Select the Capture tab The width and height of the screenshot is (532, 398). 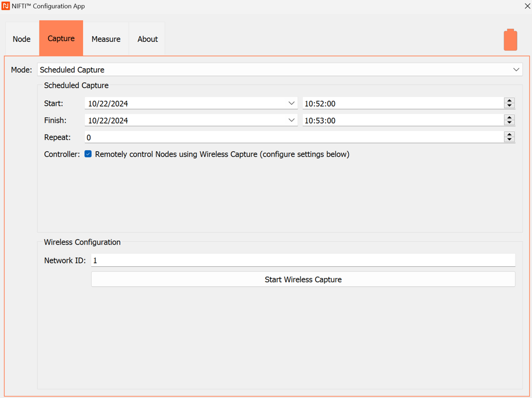(x=61, y=38)
